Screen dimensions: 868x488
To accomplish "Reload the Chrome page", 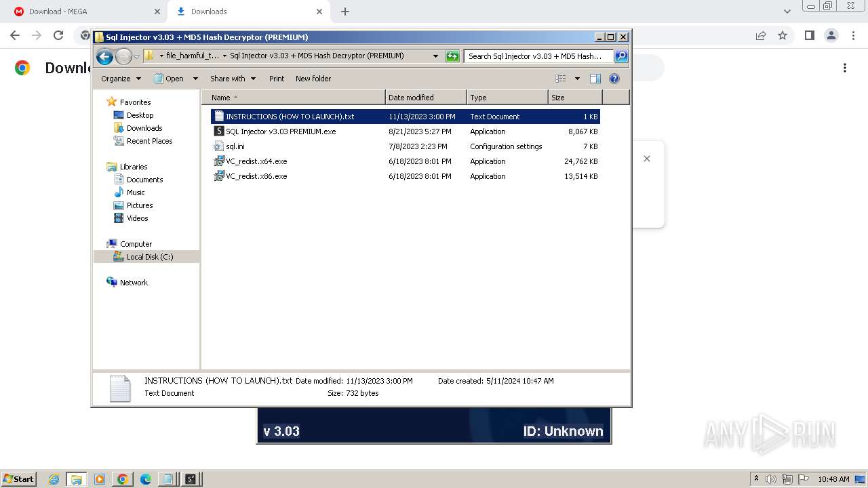I will tap(58, 35).
